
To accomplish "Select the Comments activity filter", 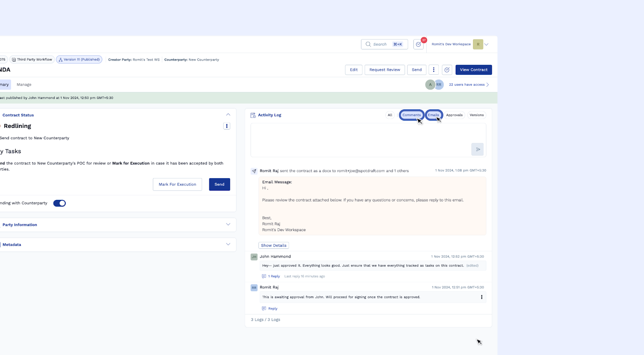I will [411, 115].
